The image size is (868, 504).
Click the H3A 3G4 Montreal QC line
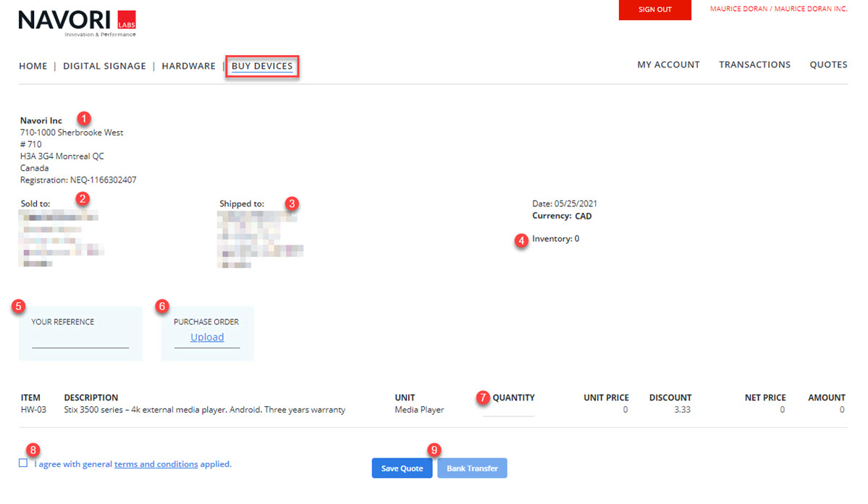[x=62, y=156]
